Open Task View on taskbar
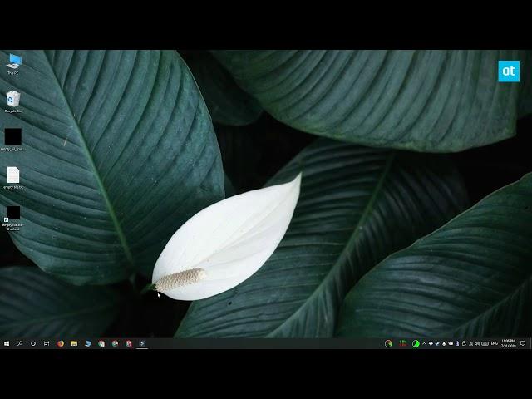Image resolution: width=532 pixels, height=399 pixels. tap(47, 343)
